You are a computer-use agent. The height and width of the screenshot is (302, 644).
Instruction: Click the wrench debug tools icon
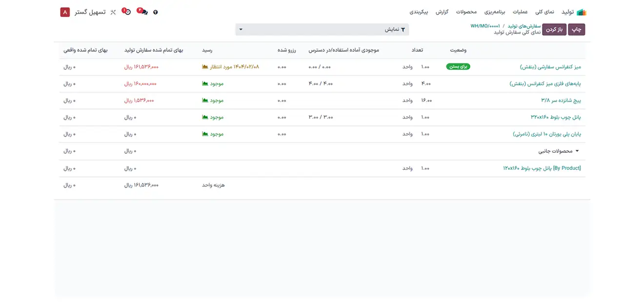113,12
